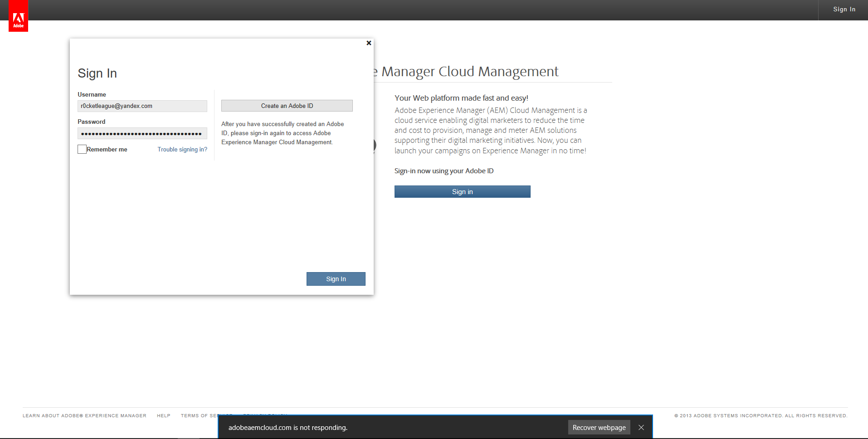868x439 pixels.
Task: Click the Sign In dialog heading
Action: (x=98, y=73)
